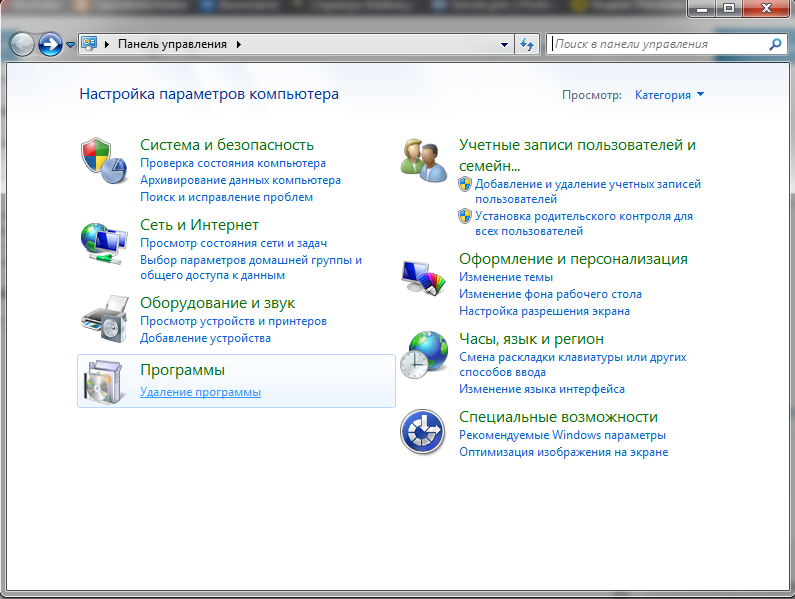The height and width of the screenshot is (599, 795).
Task: Open the recent pages dropdown arrow
Action: click(x=70, y=45)
